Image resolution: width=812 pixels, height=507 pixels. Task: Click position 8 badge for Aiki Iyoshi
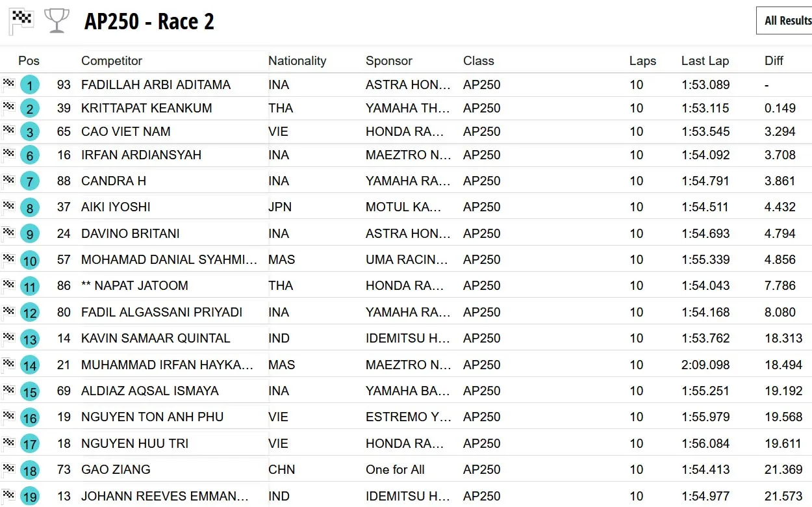[30, 208]
